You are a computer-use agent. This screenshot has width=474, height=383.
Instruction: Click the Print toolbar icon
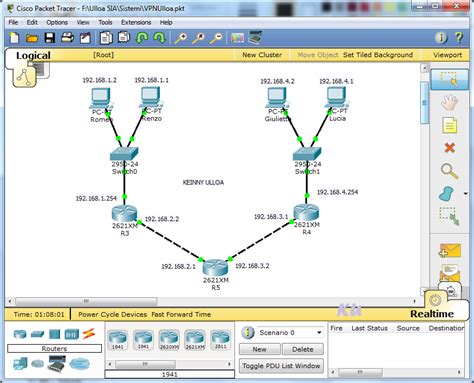tap(67, 38)
